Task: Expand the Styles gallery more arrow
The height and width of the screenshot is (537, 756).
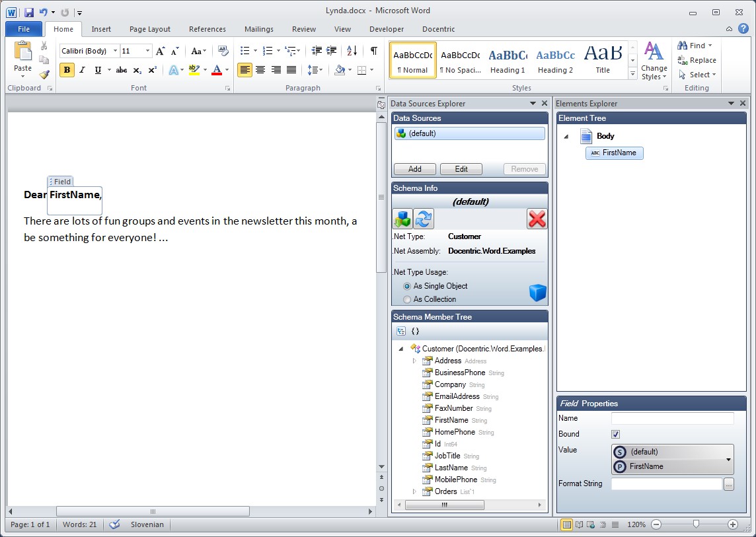Action: 632,74
